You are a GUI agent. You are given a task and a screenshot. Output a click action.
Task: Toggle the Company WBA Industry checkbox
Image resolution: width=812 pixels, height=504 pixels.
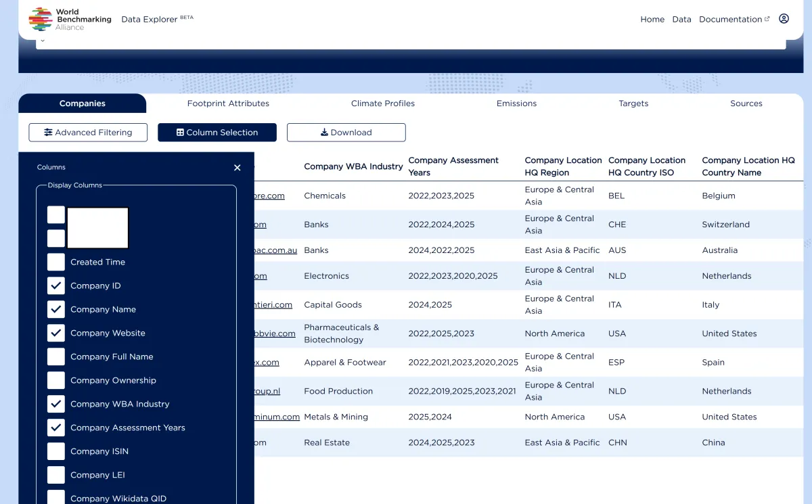pos(56,404)
